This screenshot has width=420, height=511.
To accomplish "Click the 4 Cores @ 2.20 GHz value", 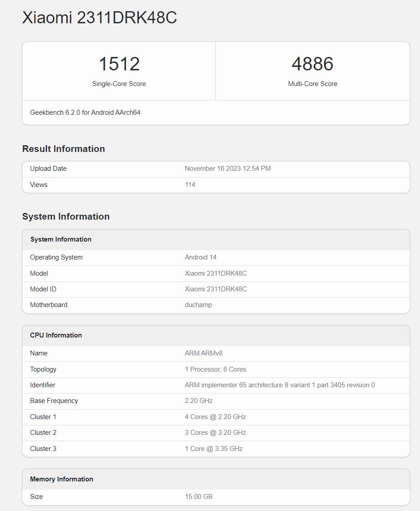I will click(215, 417).
